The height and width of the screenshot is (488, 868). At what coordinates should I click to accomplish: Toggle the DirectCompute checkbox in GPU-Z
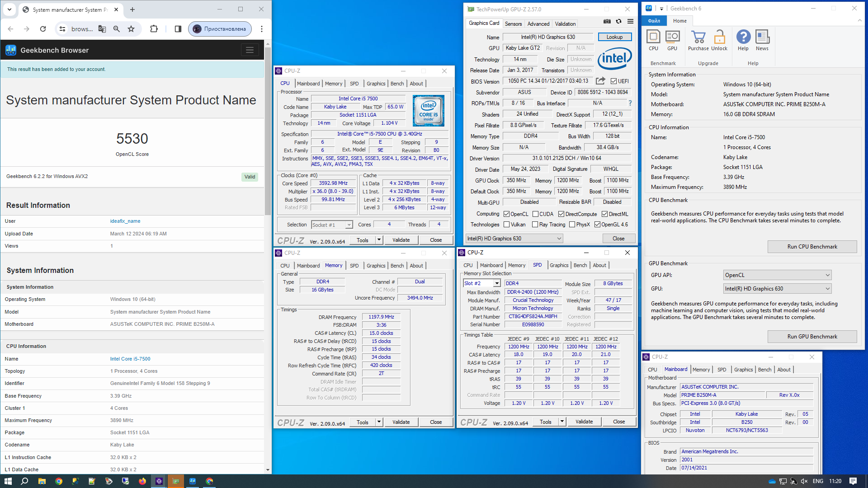point(561,214)
